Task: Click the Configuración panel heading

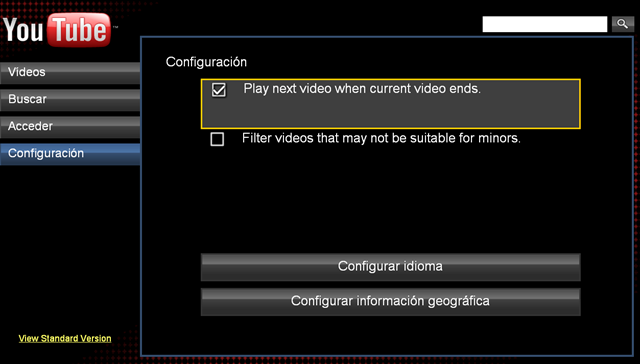Action: pyautogui.click(x=206, y=62)
